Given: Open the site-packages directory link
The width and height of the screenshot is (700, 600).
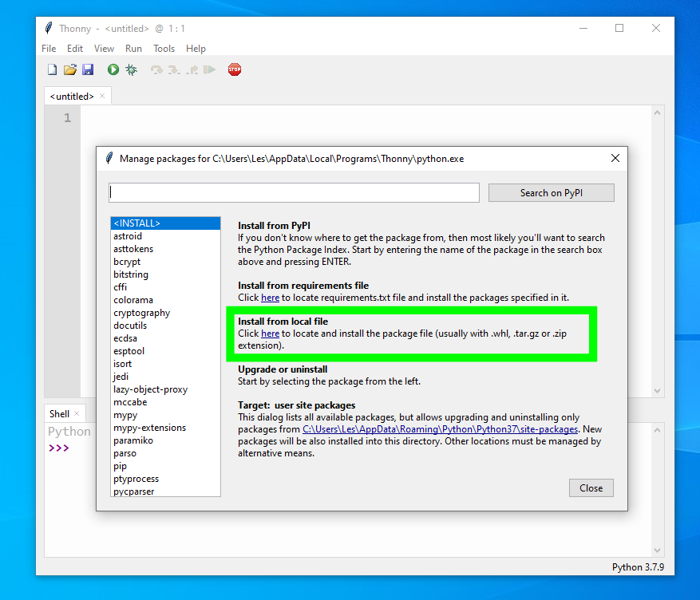Looking at the screenshot, I should tap(440, 429).
